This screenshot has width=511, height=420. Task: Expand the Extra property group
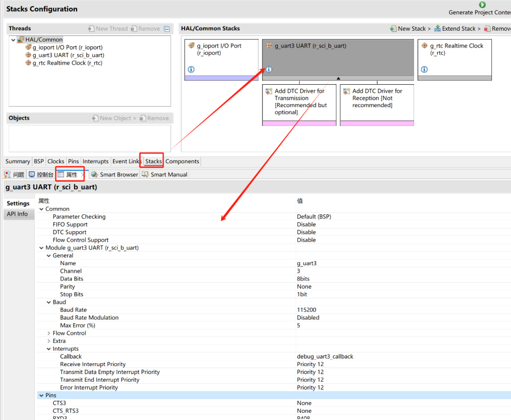click(49, 341)
